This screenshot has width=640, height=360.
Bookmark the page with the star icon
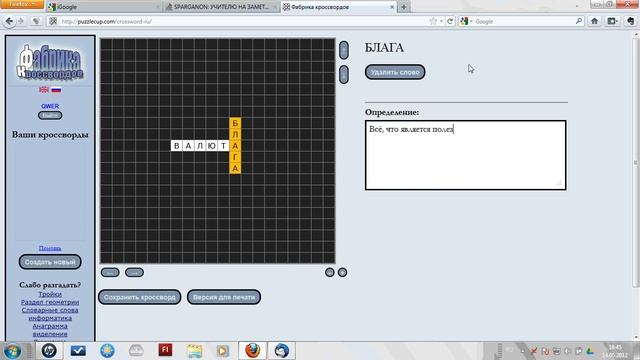click(x=433, y=21)
